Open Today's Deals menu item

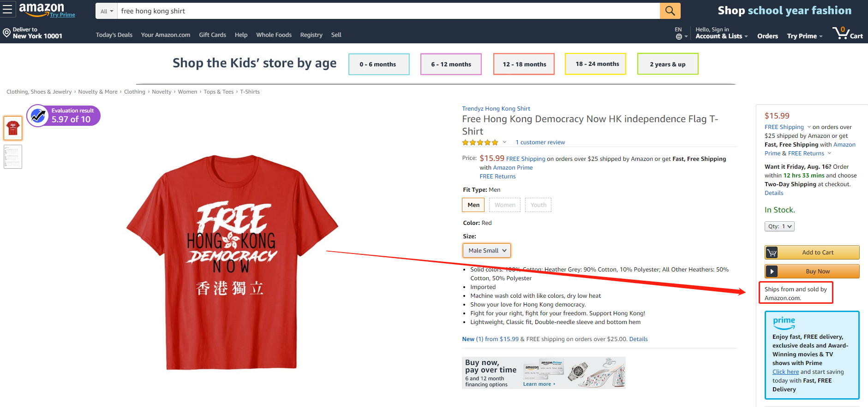tap(114, 35)
